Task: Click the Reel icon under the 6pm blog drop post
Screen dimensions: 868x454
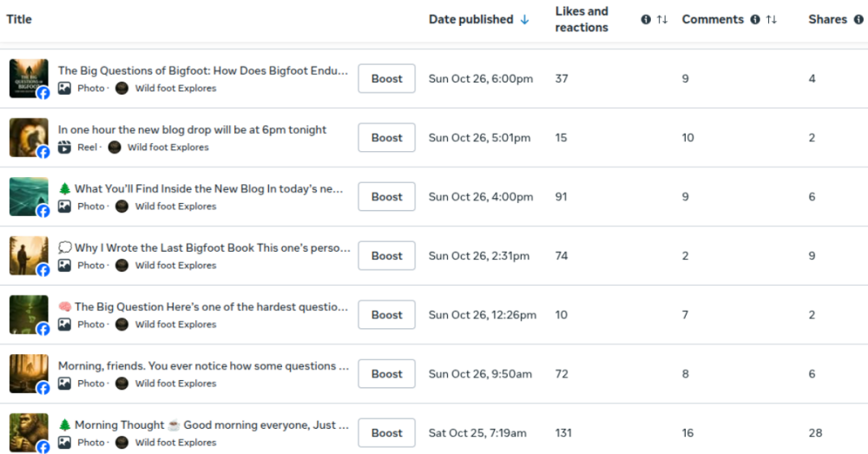Action: tap(64, 148)
